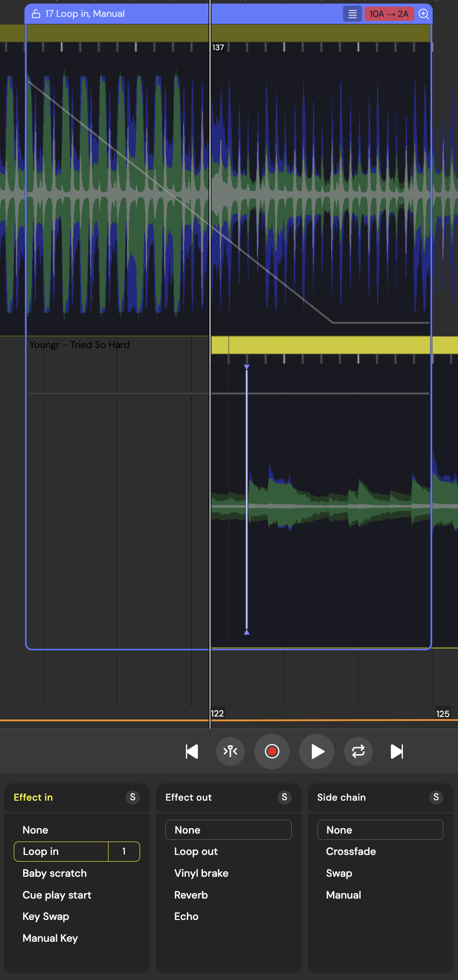Screen dimensions: 458x980
Task: Change the Loop in count value
Action: [x=124, y=851]
